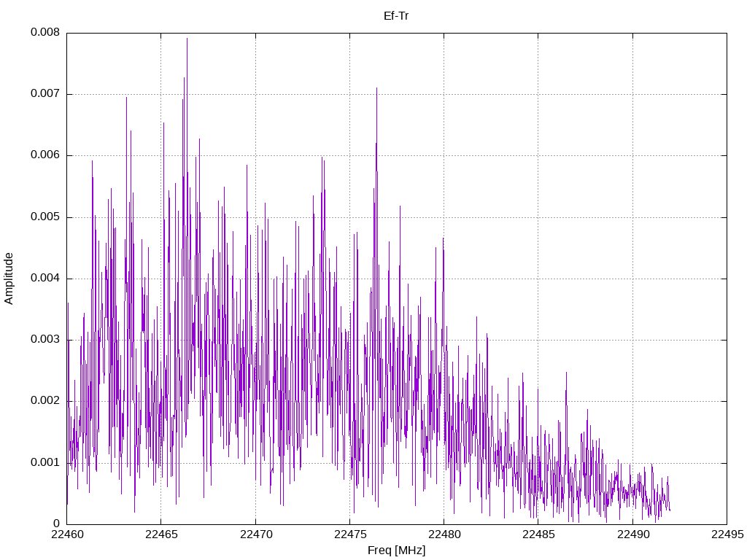
Task: Click x-axis tick label 22470
Action: (255, 534)
